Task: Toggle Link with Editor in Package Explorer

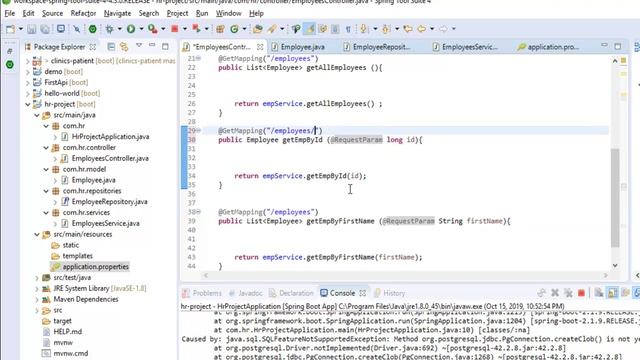Action: tap(124, 47)
